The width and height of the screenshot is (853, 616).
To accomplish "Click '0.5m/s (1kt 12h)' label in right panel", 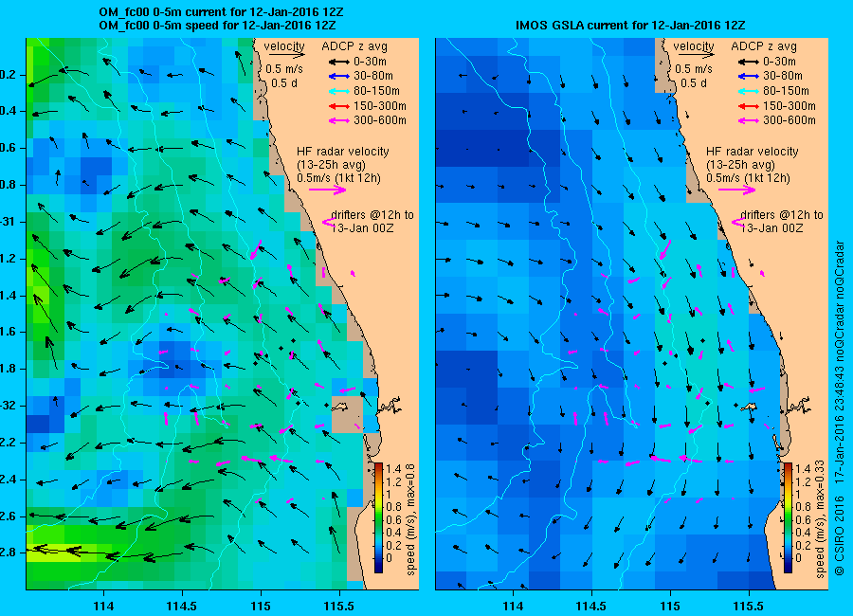I will pos(749,178).
